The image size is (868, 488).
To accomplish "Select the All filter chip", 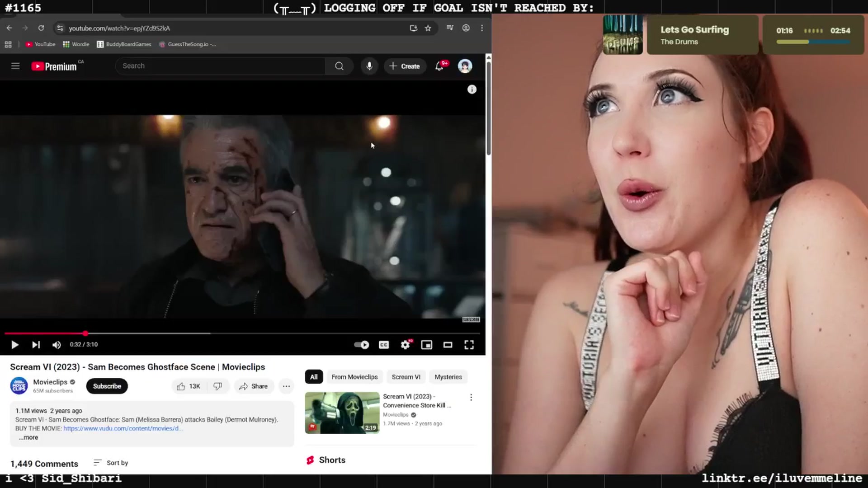I will [x=314, y=377].
